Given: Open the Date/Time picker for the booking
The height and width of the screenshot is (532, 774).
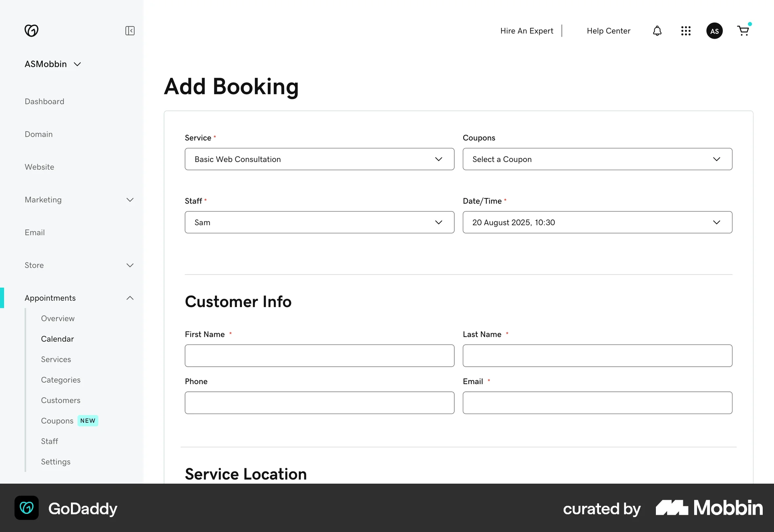Looking at the screenshot, I should point(597,222).
